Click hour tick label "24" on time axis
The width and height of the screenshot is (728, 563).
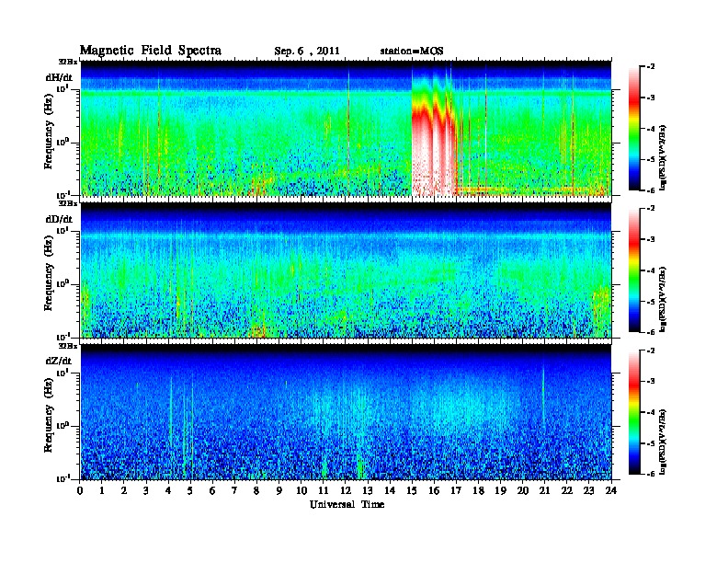pyautogui.click(x=611, y=490)
